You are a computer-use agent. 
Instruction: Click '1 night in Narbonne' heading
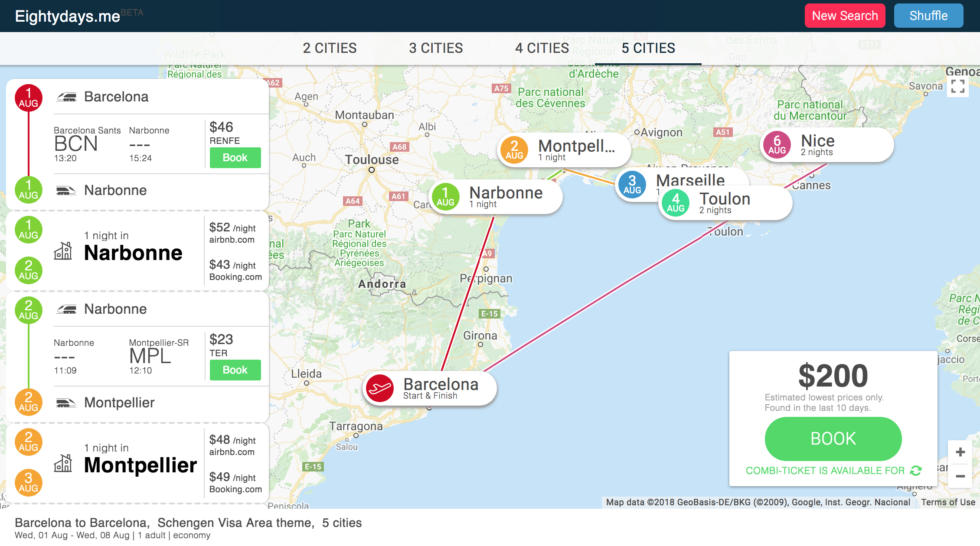tap(133, 247)
